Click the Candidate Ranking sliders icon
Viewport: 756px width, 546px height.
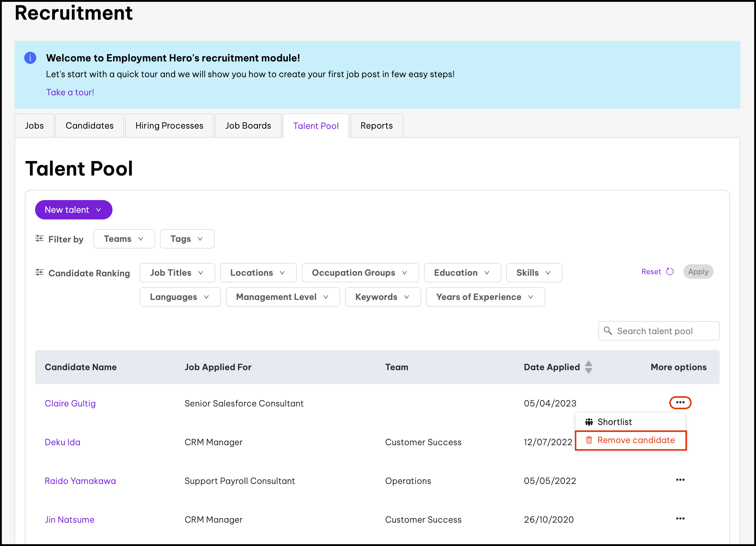39,272
